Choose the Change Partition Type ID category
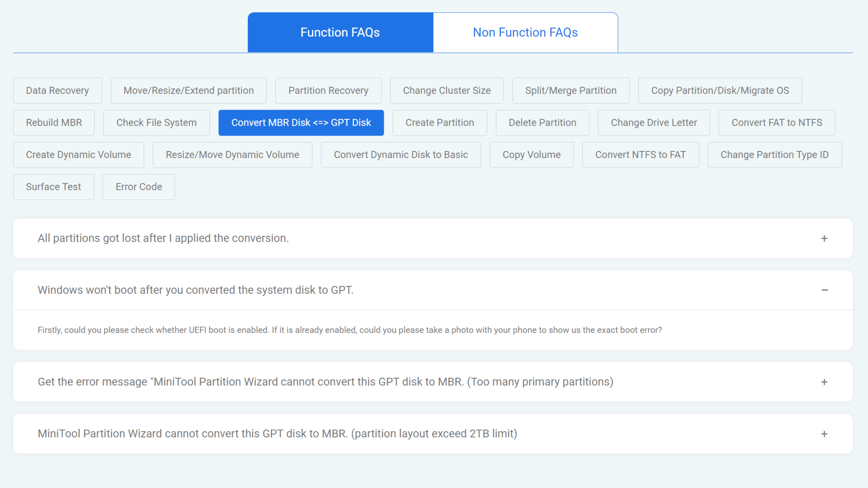 [x=774, y=155]
